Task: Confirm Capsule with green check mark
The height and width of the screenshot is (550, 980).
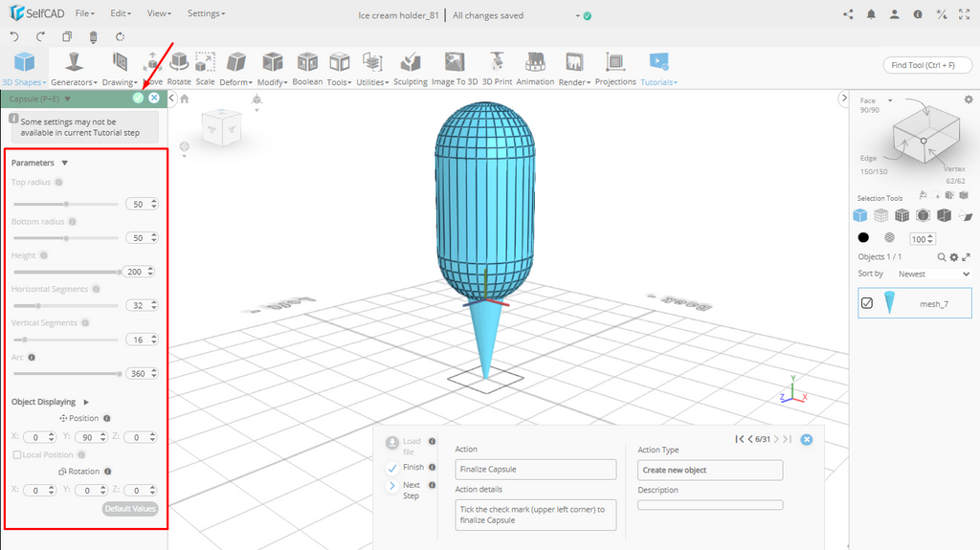Action: (x=138, y=99)
